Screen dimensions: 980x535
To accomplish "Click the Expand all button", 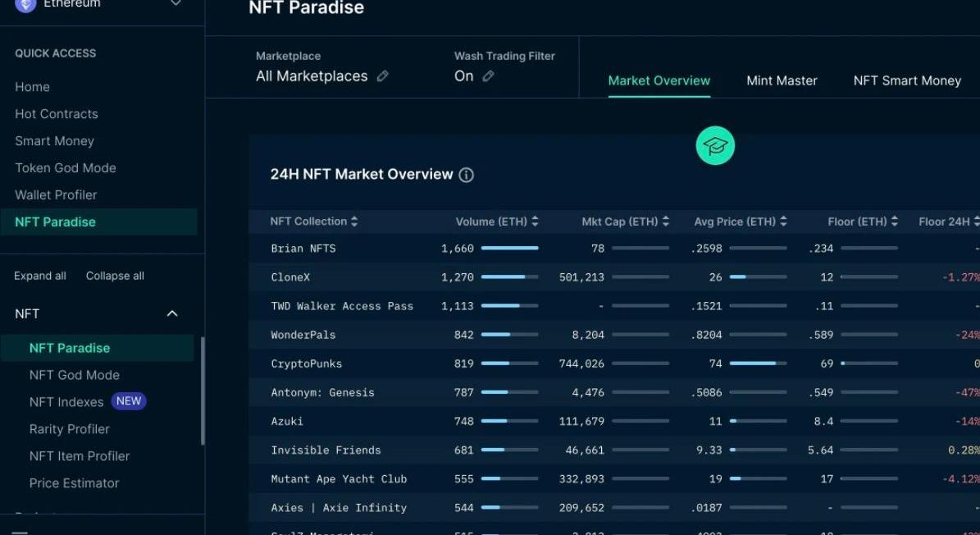I will pos(40,276).
